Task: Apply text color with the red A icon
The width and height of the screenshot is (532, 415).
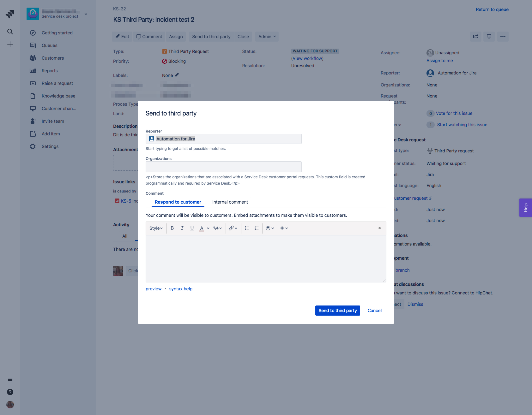Action: coord(201,228)
